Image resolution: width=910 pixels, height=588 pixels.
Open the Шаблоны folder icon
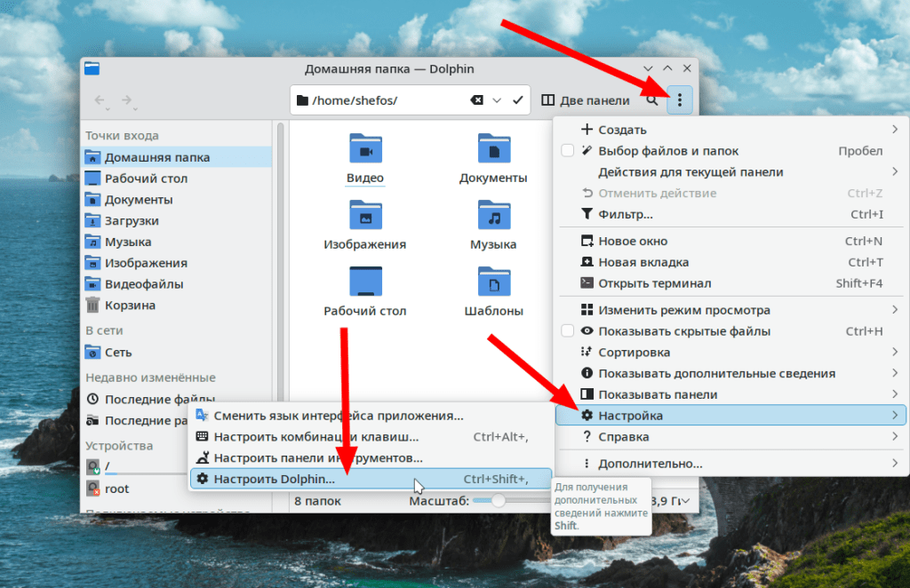point(493,284)
